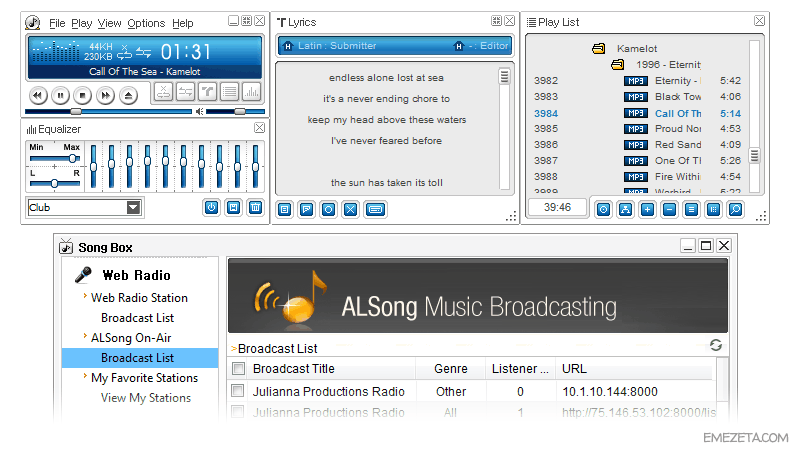
Task: Open the Club equalizer preset dropdown
Action: (x=134, y=207)
